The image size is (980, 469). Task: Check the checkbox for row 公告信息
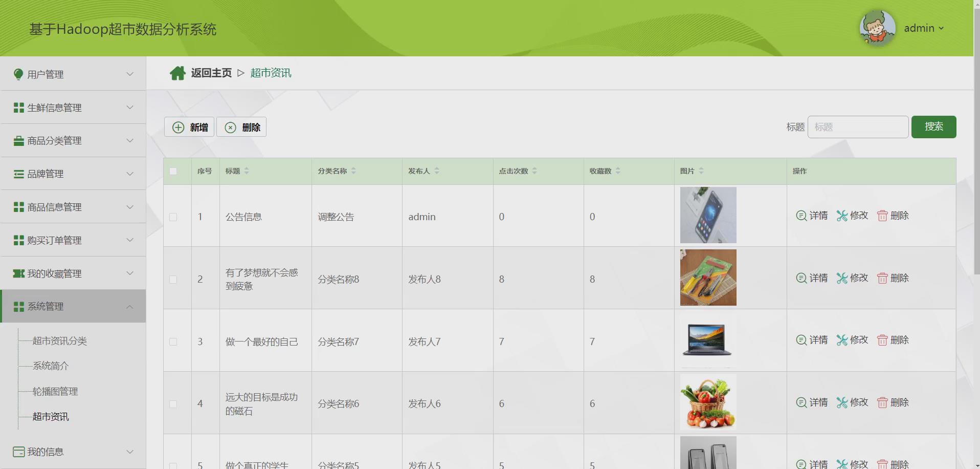(x=173, y=217)
